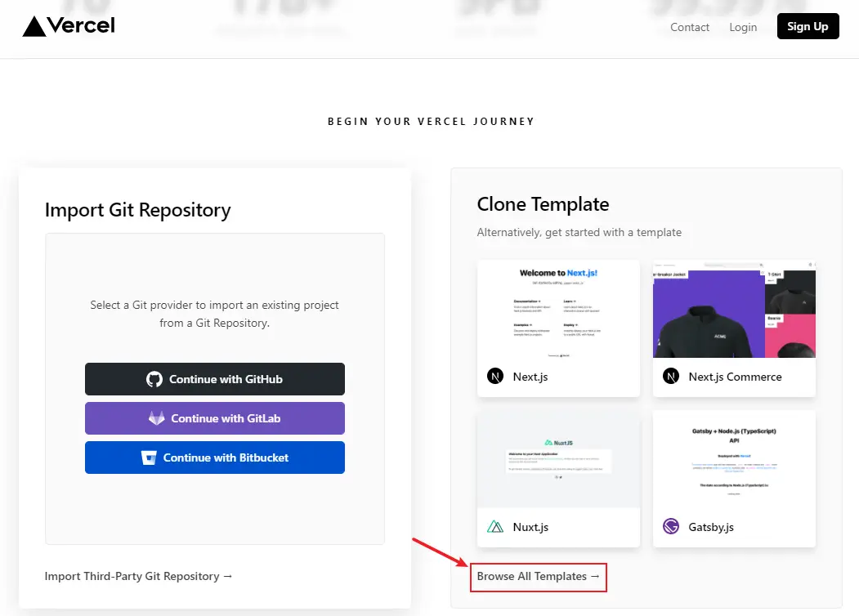This screenshot has height=616, width=859.
Task: Click the Next.js circular N icon
Action: click(x=495, y=376)
